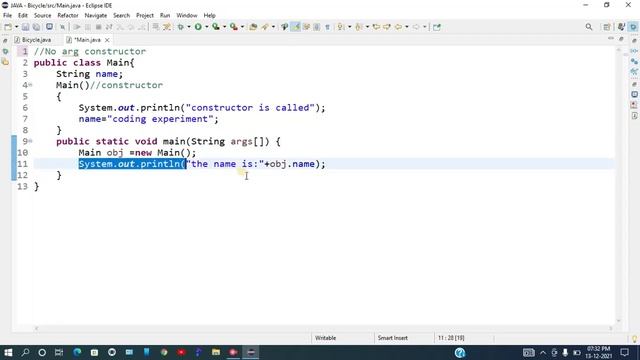Select the *Main.java editor tab
640x360 pixels.
coord(87,40)
